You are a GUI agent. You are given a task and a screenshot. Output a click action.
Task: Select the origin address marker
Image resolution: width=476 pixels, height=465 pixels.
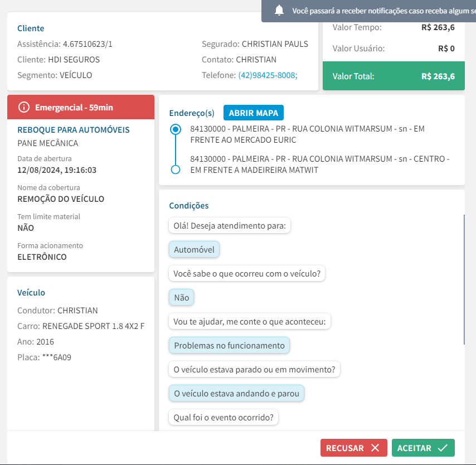[176, 129]
